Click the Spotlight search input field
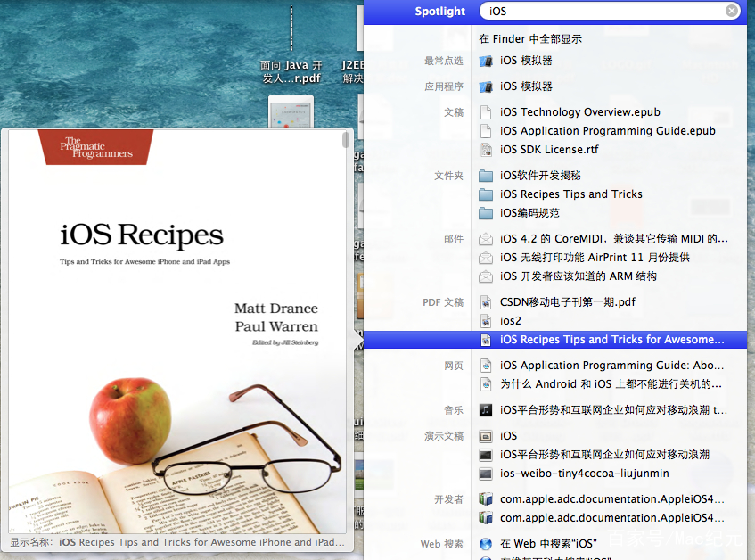This screenshot has height=560, width=755. [606, 12]
